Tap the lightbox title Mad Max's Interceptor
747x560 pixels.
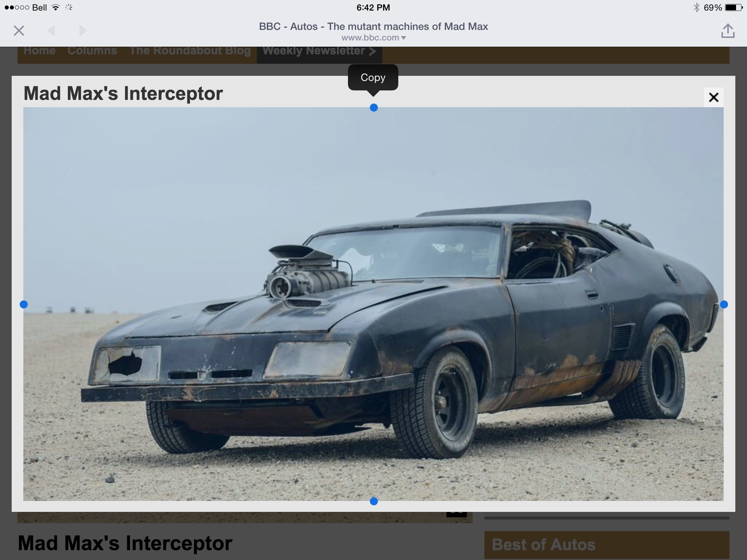click(123, 93)
